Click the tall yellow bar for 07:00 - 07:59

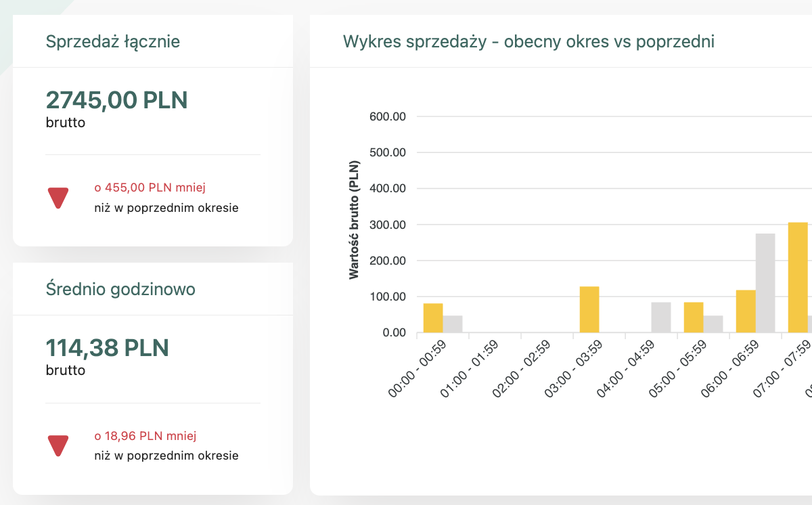(x=798, y=278)
